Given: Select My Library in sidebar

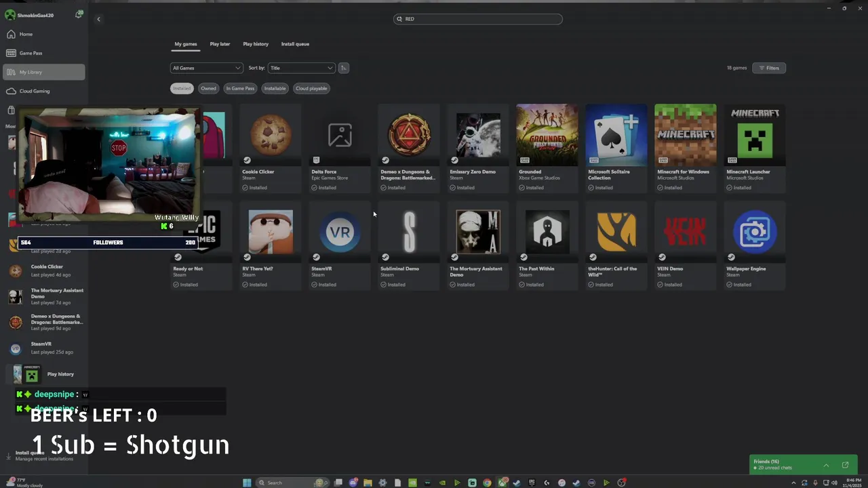Looking at the screenshot, I should tap(44, 72).
